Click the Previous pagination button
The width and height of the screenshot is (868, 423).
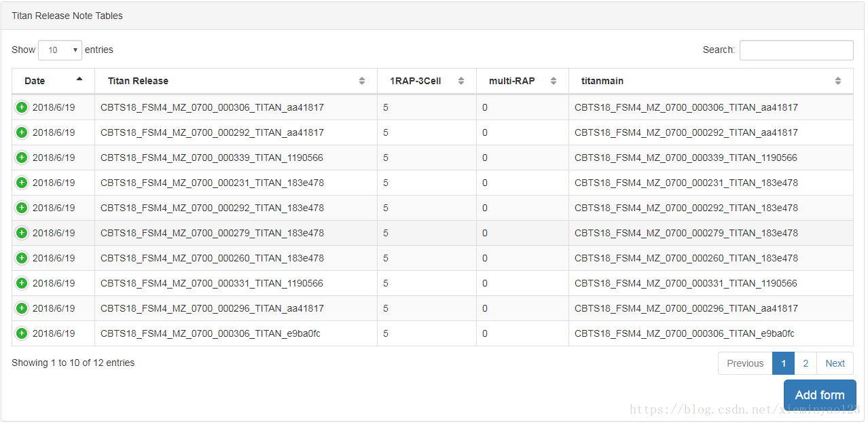745,363
